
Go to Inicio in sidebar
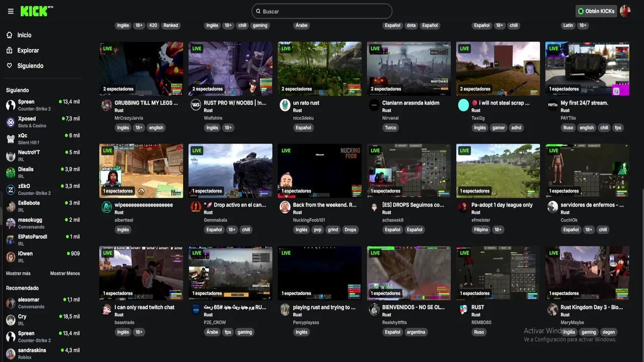click(x=19, y=35)
